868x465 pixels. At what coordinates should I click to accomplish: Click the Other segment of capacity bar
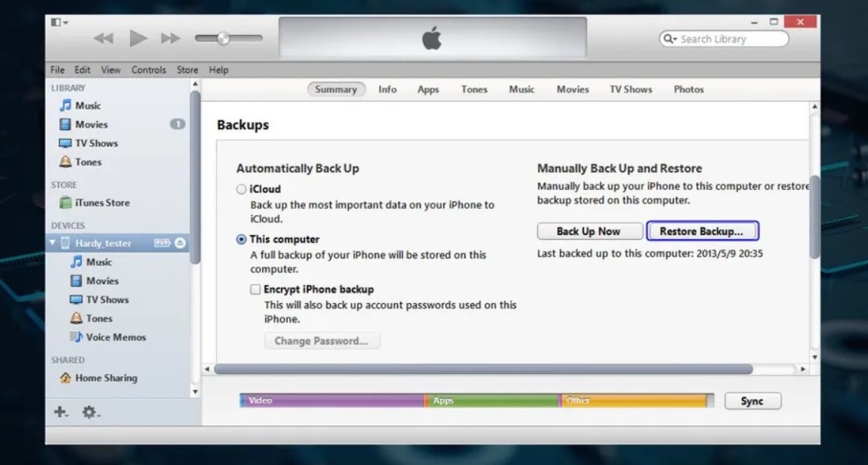pos(633,400)
